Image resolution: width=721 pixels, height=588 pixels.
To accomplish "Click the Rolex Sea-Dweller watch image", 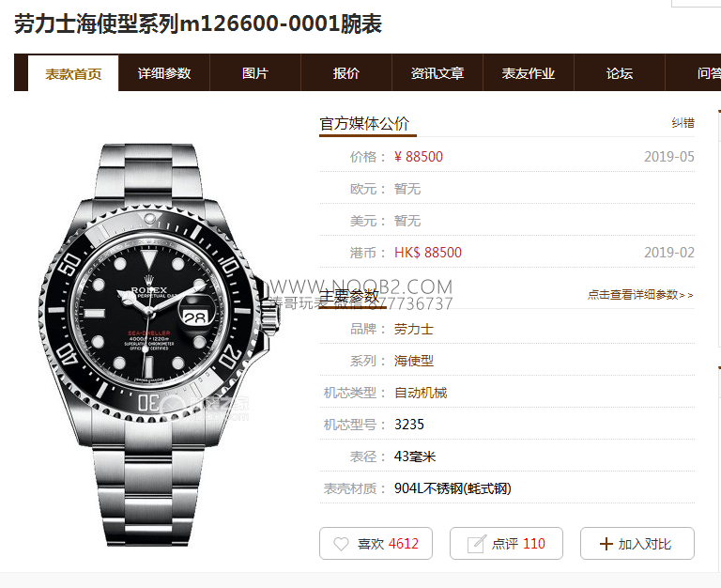I will [x=159, y=345].
